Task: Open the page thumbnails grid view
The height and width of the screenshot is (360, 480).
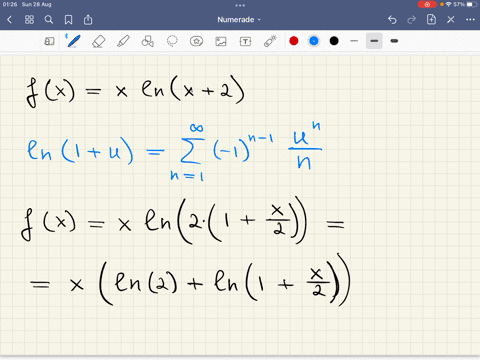Action: [x=29, y=20]
